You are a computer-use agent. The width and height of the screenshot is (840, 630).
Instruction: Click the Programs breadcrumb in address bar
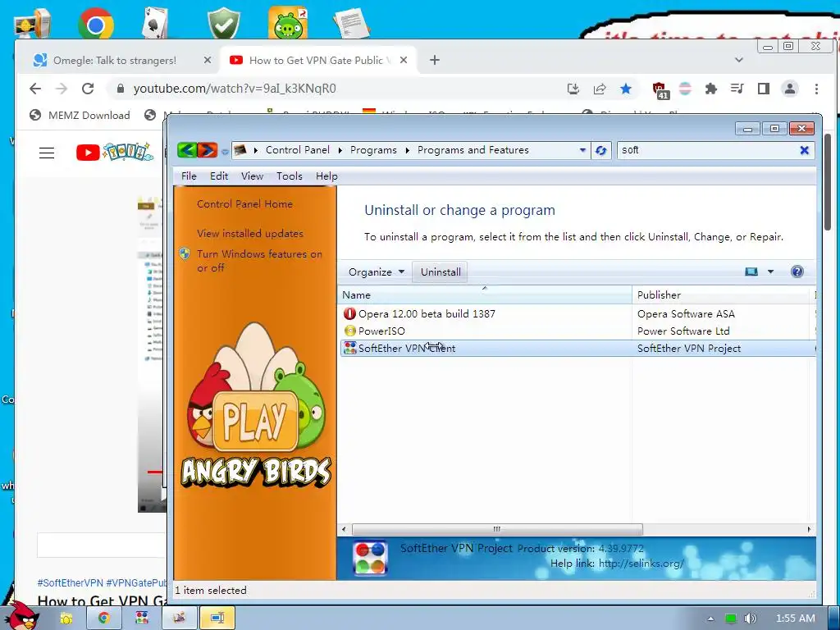click(373, 150)
